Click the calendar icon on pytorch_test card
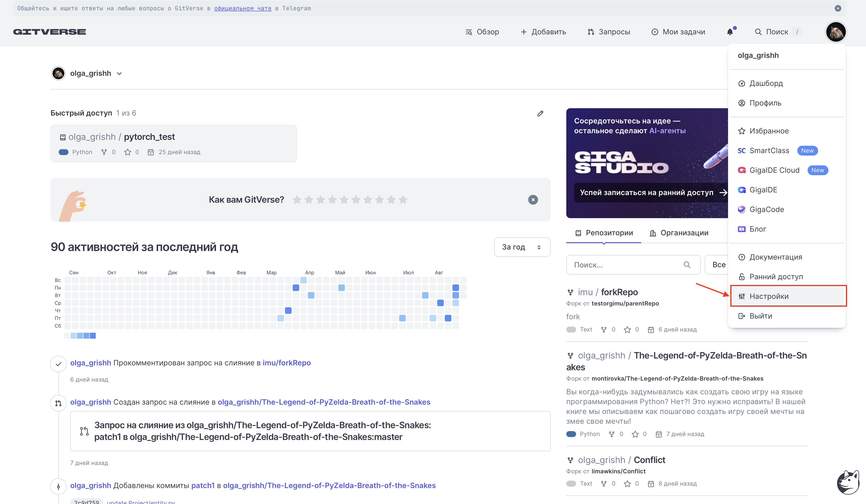The height and width of the screenshot is (504, 866). pyautogui.click(x=150, y=152)
